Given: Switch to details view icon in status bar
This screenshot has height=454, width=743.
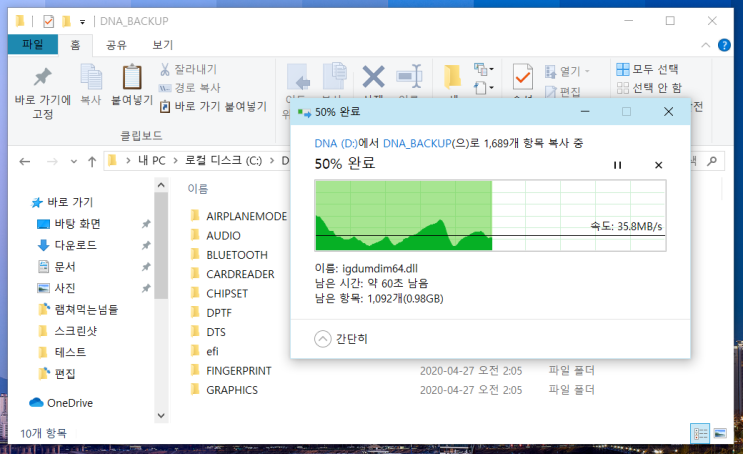Looking at the screenshot, I should click(700, 433).
